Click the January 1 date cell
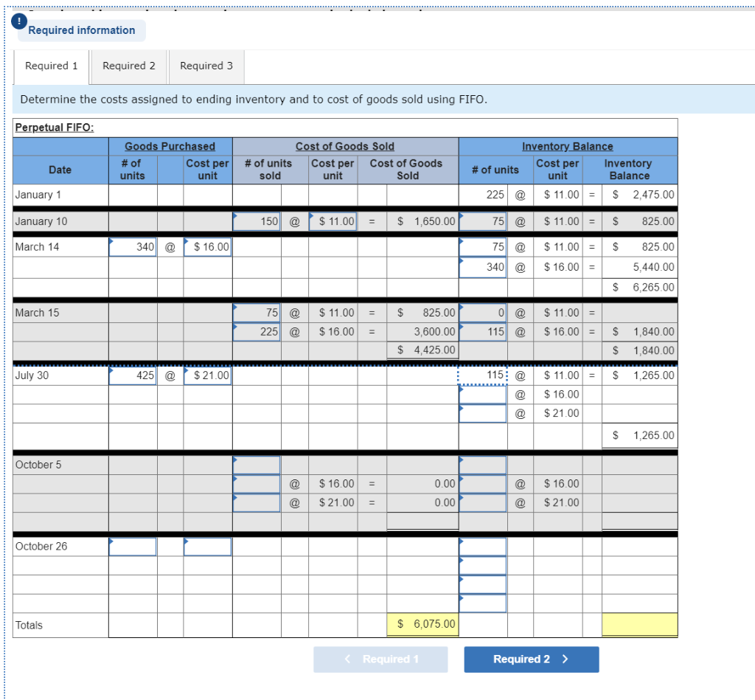 60,195
